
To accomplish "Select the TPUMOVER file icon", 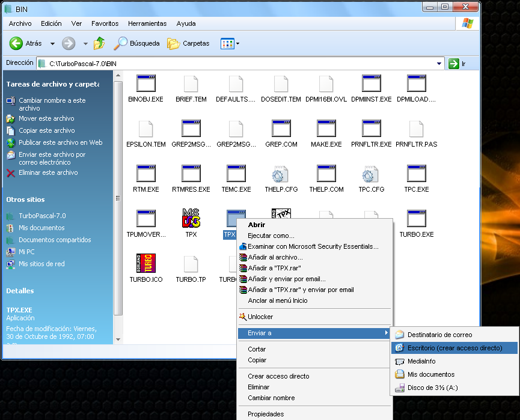I will pos(146,219).
